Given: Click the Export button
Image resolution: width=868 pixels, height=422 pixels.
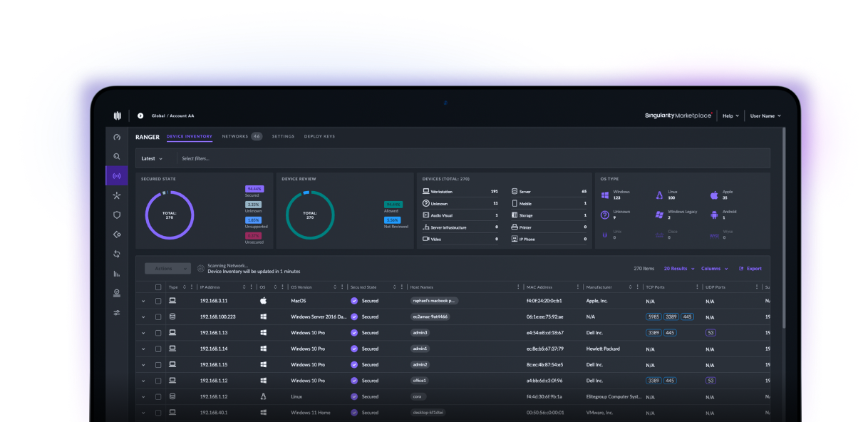Looking at the screenshot, I should [750, 269].
